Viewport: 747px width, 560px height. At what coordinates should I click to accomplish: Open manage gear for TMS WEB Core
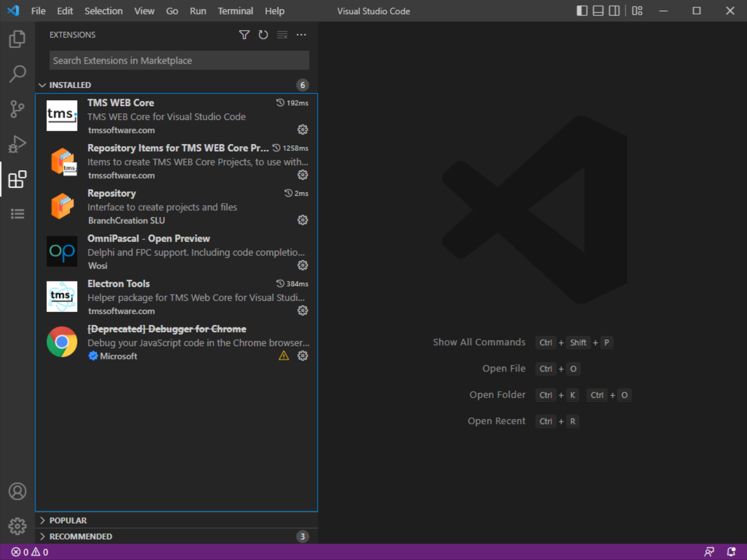303,130
